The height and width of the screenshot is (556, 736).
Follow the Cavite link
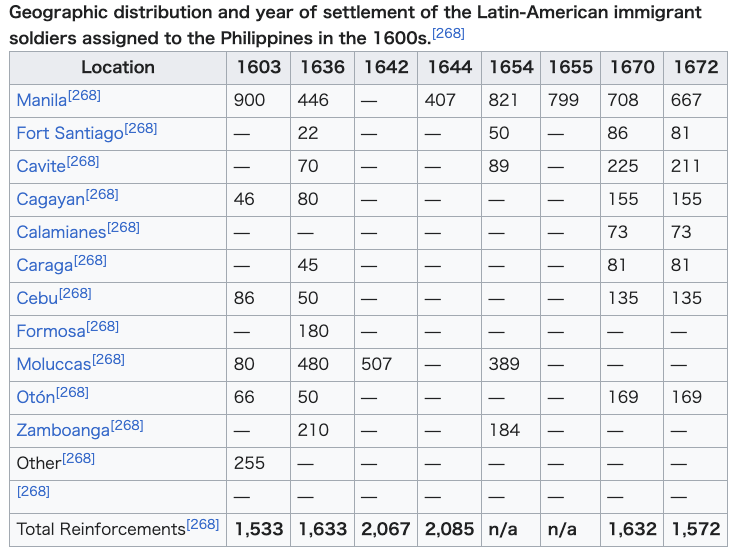[x=41, y=167]
